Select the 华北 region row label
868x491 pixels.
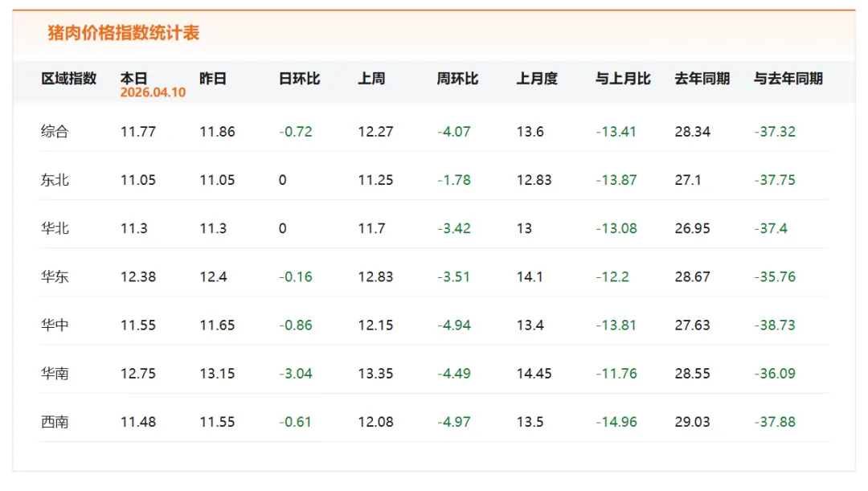pyautogui.click(x=55, y=228)
